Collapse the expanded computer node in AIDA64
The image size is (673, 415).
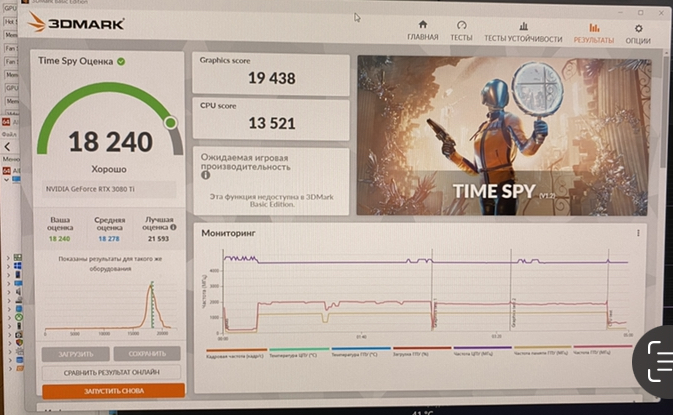click(x=6, y=180)
